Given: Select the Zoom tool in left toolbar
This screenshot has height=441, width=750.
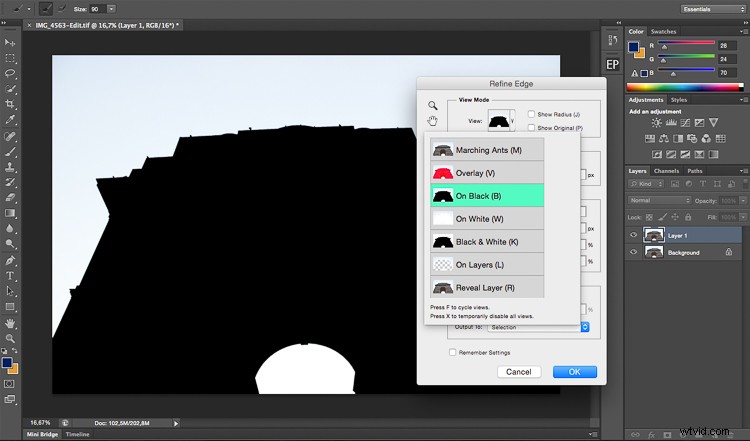Looking at the screenshot, I should pyautogui.click(x=10, y=339).
